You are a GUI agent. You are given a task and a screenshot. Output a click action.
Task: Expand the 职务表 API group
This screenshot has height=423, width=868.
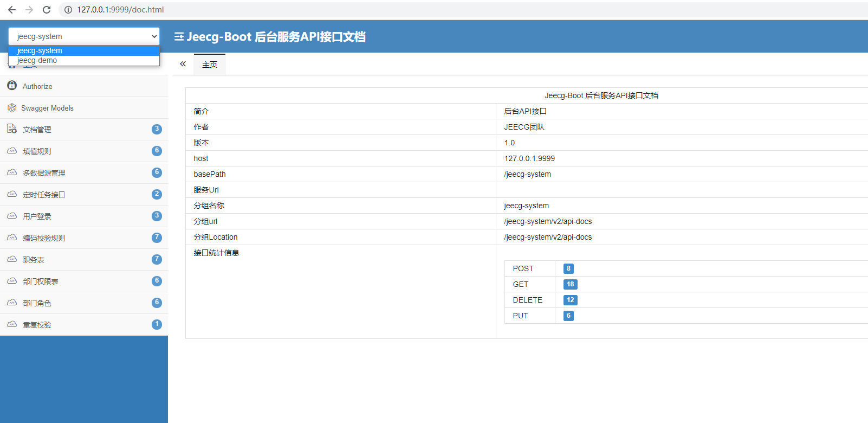(84, 260)
